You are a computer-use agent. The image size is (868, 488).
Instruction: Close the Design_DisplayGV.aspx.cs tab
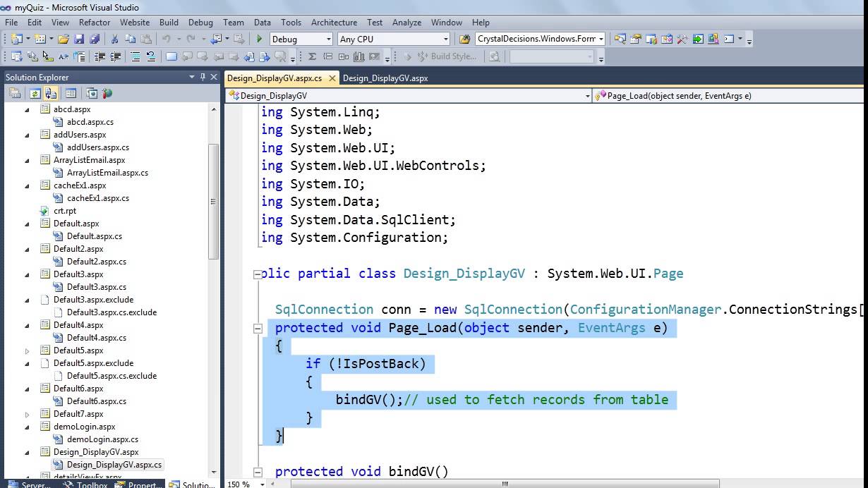click(x=332, y=78)
